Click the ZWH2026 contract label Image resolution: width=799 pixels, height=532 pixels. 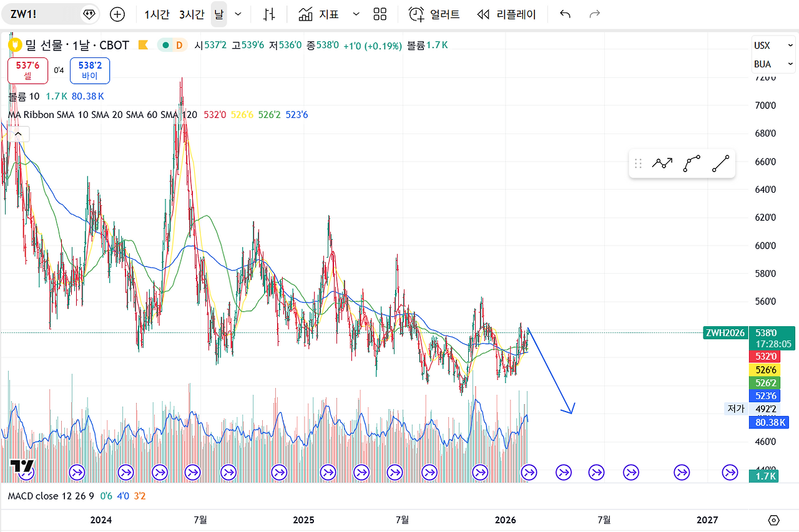pos(725,332)
